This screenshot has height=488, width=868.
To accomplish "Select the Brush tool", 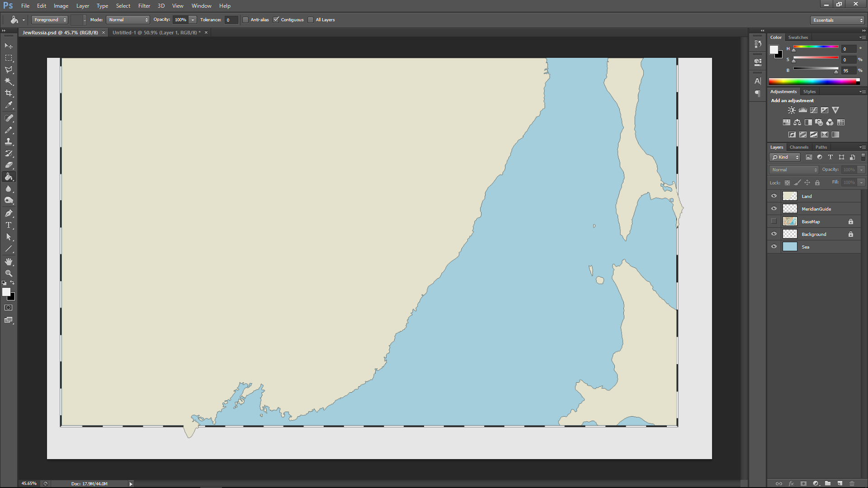I will tap(9, 130).
